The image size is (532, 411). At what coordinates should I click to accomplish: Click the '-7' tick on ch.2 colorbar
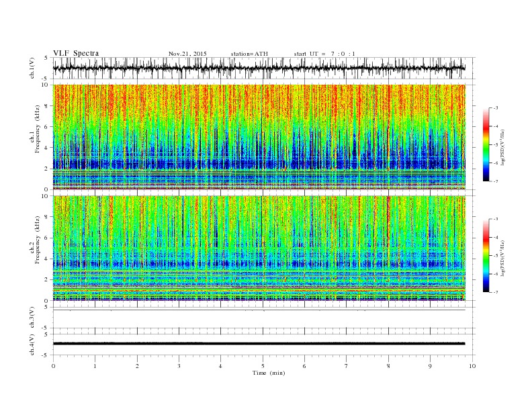[x=496, y=292]
